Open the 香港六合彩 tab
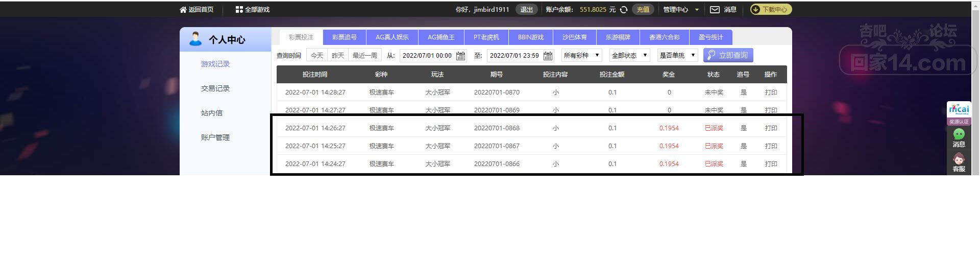980x280 pixels. (665, 37)
